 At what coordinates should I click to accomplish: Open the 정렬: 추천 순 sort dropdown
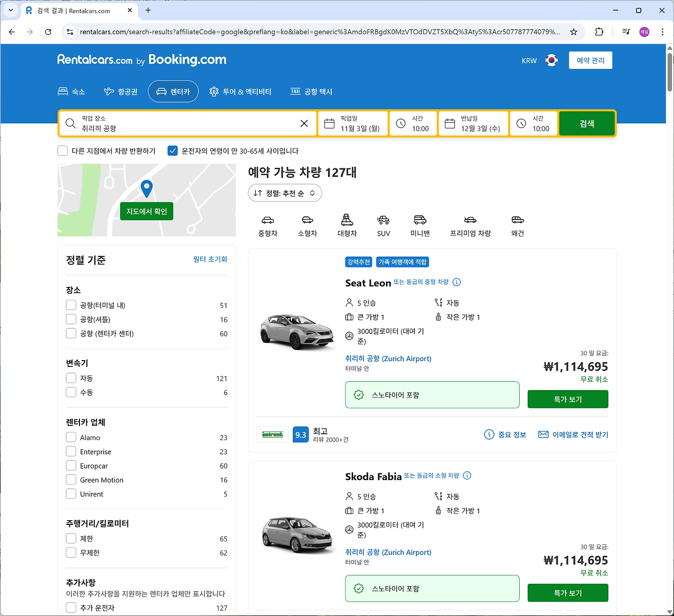coord(285,193)
